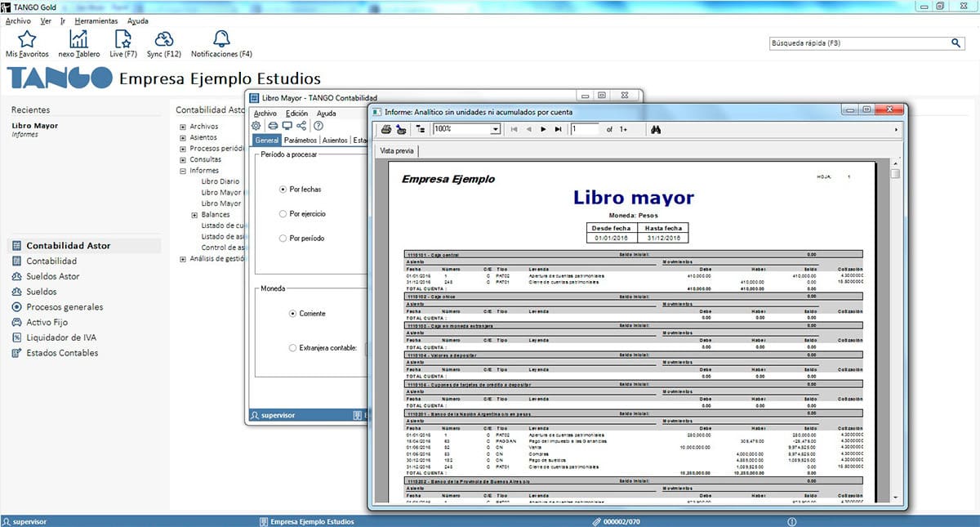Click share icon in Libro Mayor toolbar
This screenshot has height=527, width=980.
(302, 126)
